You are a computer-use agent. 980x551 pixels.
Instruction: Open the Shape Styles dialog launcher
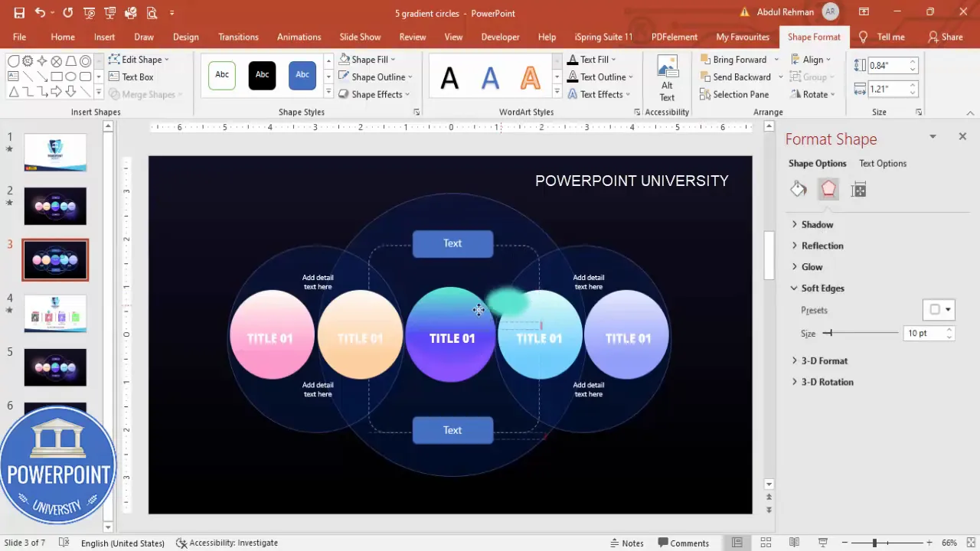[416, 112]
